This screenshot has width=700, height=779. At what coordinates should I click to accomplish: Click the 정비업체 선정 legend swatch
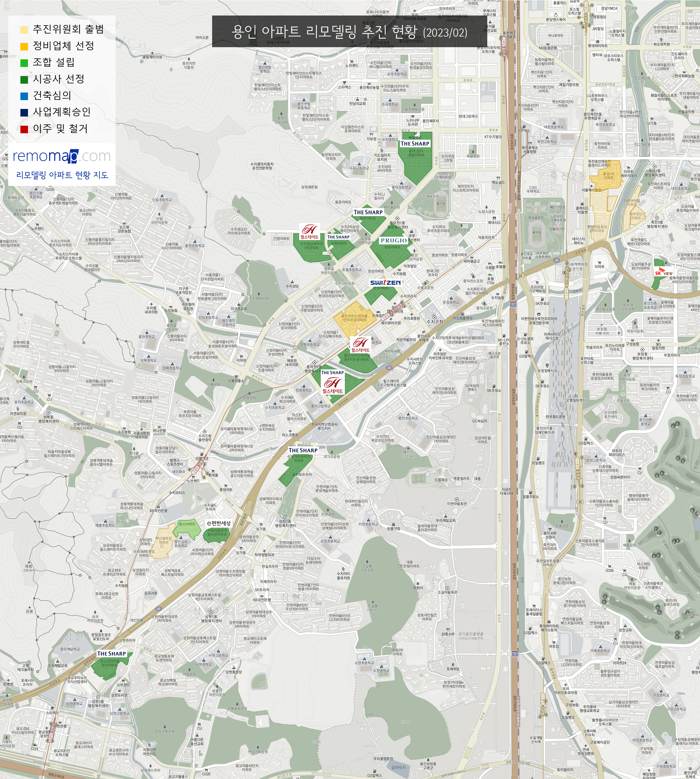click(x=24, y=47)
